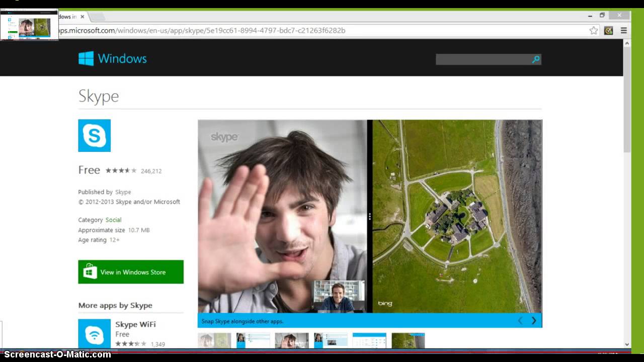Click the View in Windows Store button
Viewport: 644px width, 362px height.
click(x=131, y=272)
